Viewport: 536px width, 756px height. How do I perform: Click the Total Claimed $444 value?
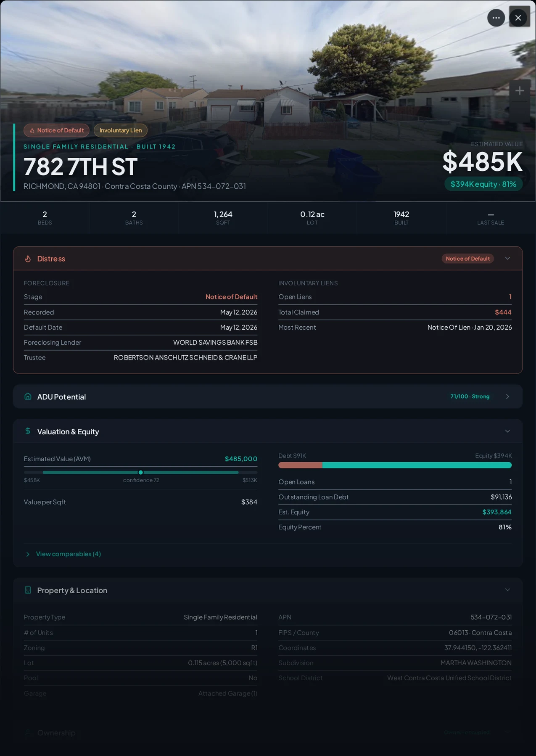(x=503, y=312)
